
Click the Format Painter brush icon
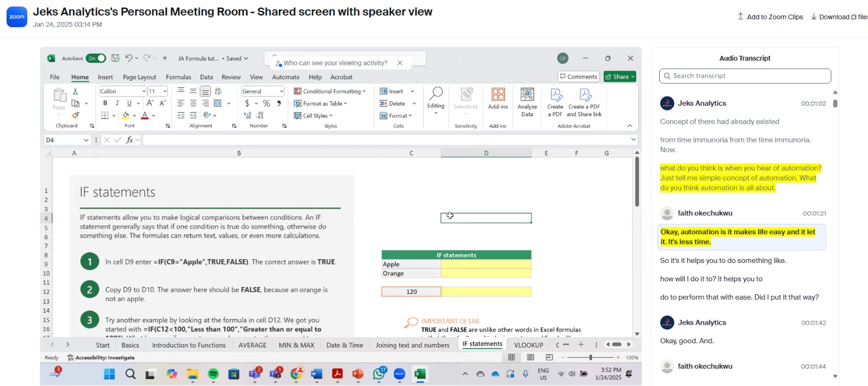75,115
